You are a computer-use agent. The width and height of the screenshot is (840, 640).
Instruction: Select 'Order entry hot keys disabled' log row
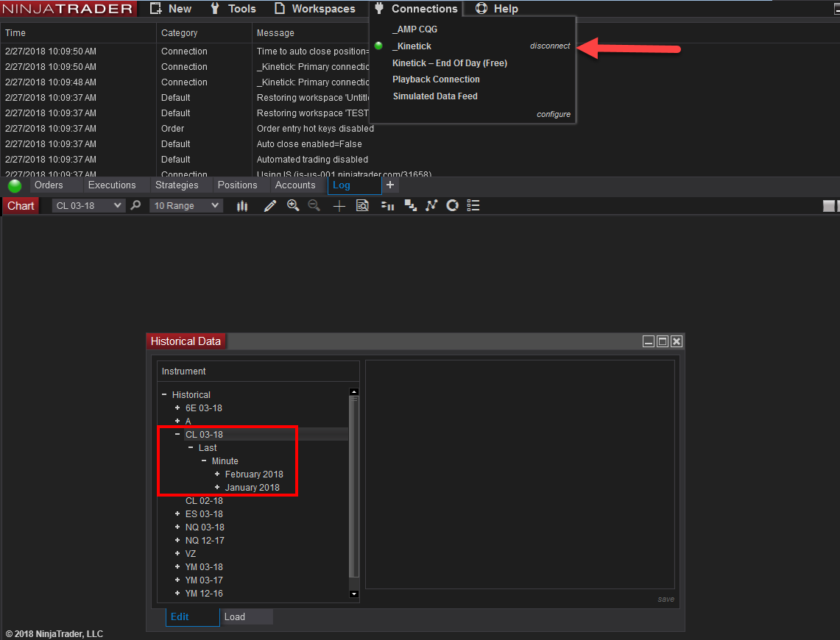click(x=315, y=129)
